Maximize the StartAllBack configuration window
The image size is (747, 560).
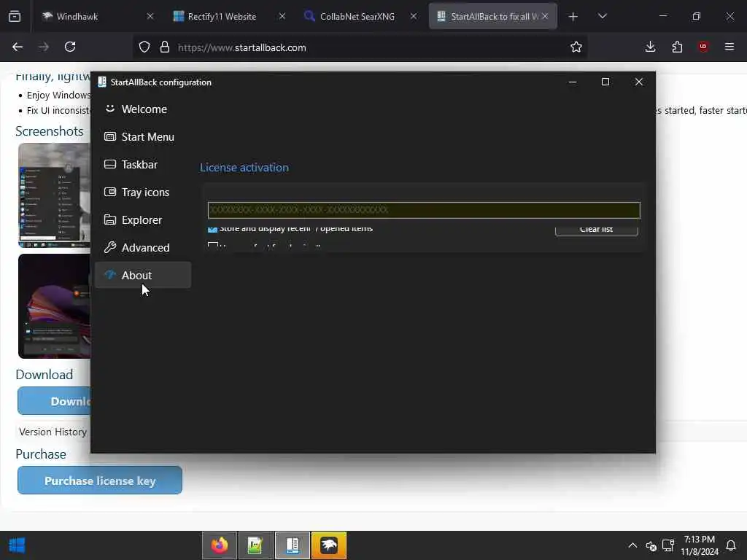(605, 82)
